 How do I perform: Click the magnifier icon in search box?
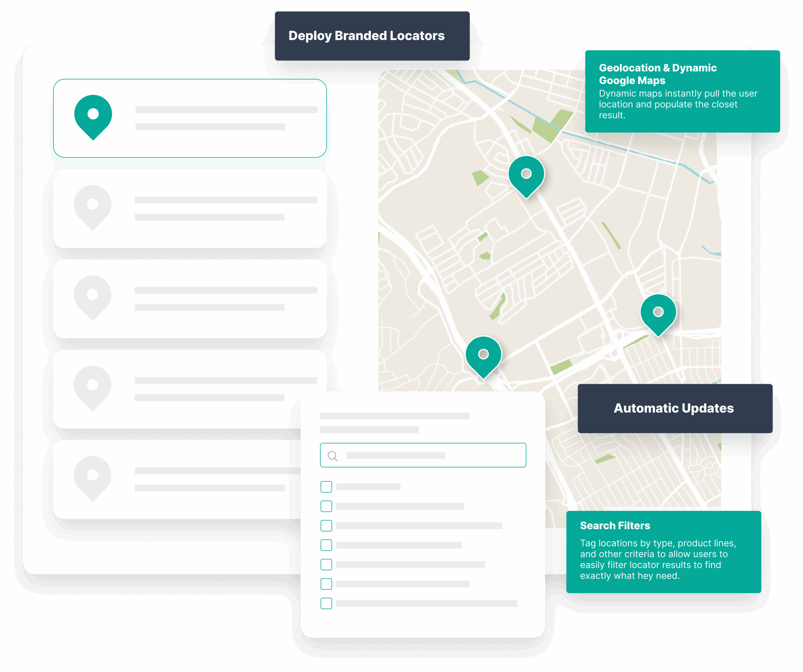(333, 456)
